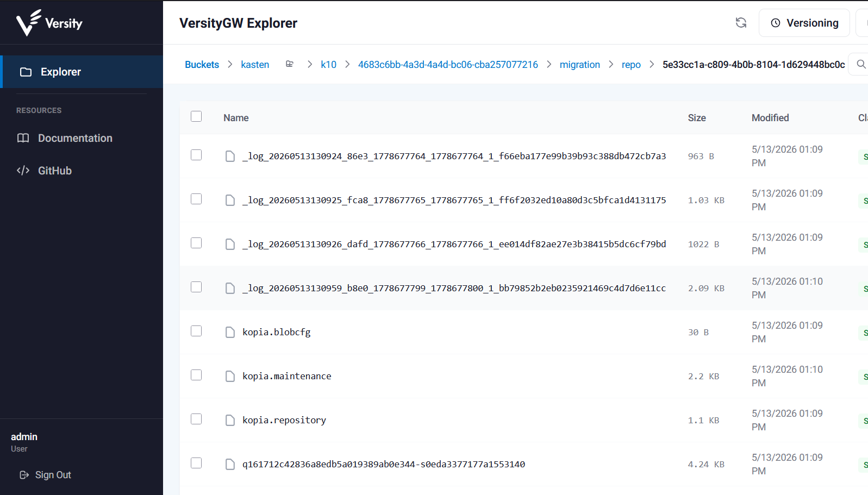The width and height of the screenshot is (868, 495).
Task: Click the clock icon on Versioning button
Action: (776, 23)
